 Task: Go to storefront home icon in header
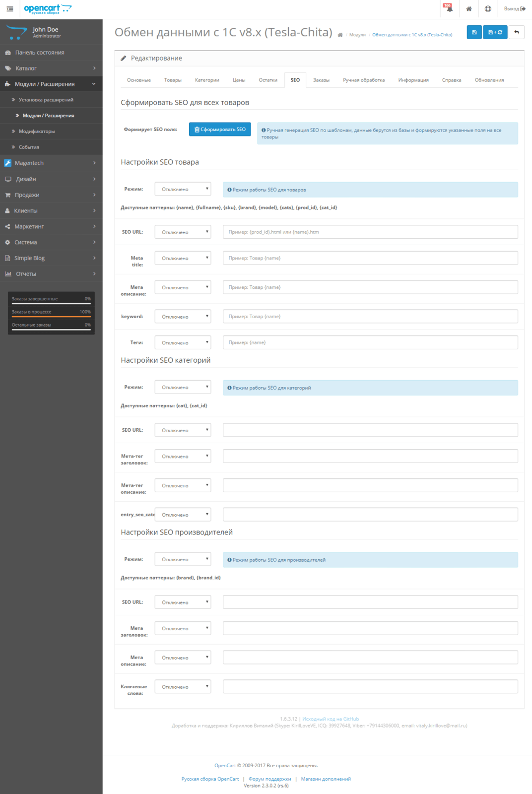point(469,9)
